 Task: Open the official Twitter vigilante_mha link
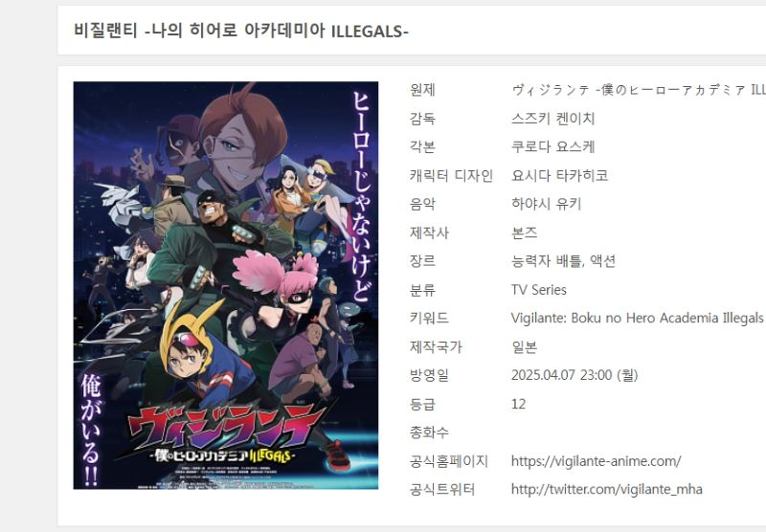(x=606, y=490)
